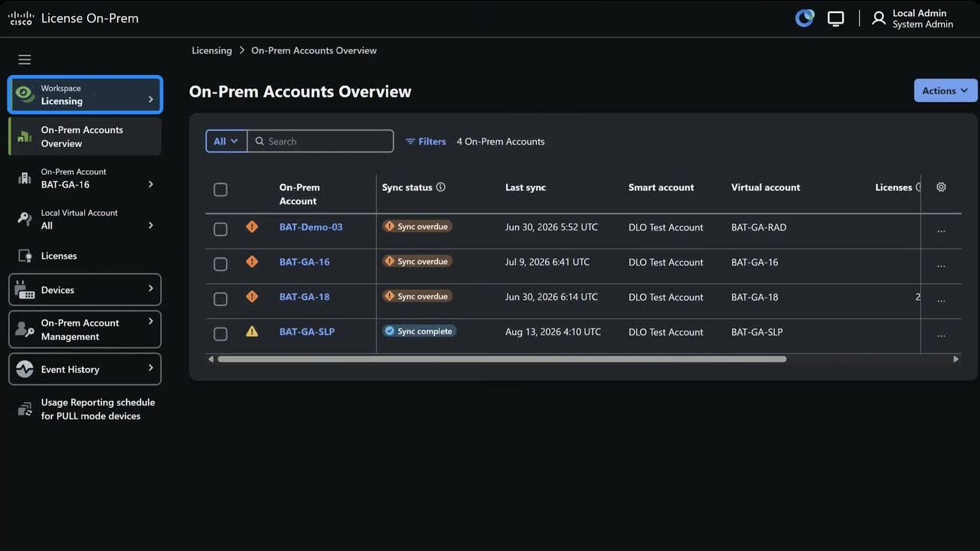
Task: Click the Usage Reporting schedule icon
Action: tap(24, 409)
